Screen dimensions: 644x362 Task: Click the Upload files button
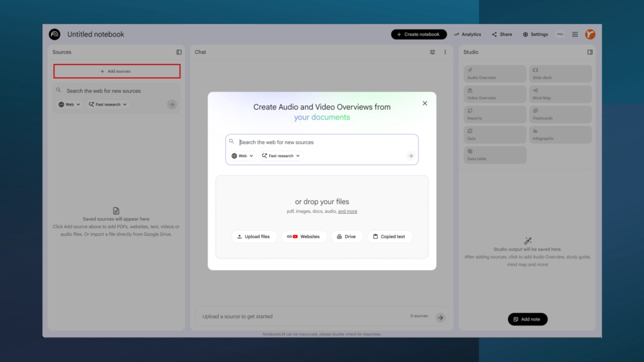coord(253,237)
